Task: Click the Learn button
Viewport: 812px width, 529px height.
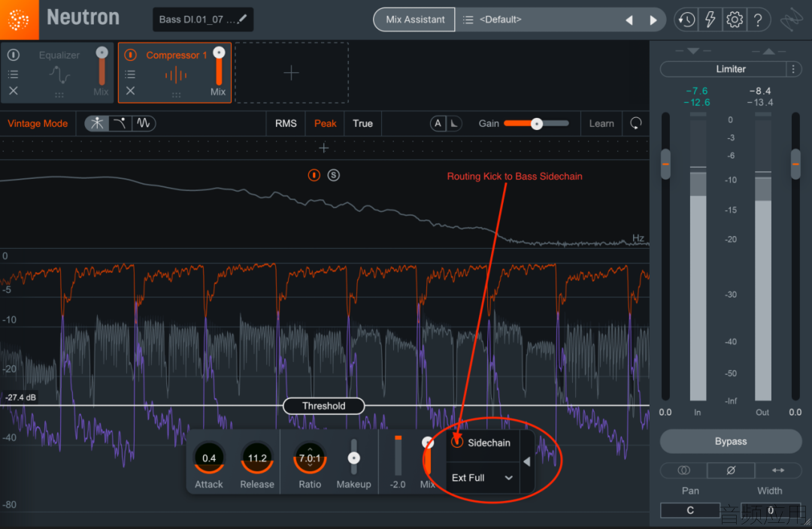Action: point(601,123)
